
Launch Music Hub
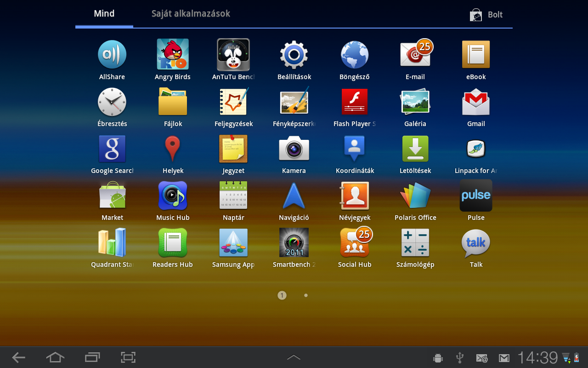173,195
